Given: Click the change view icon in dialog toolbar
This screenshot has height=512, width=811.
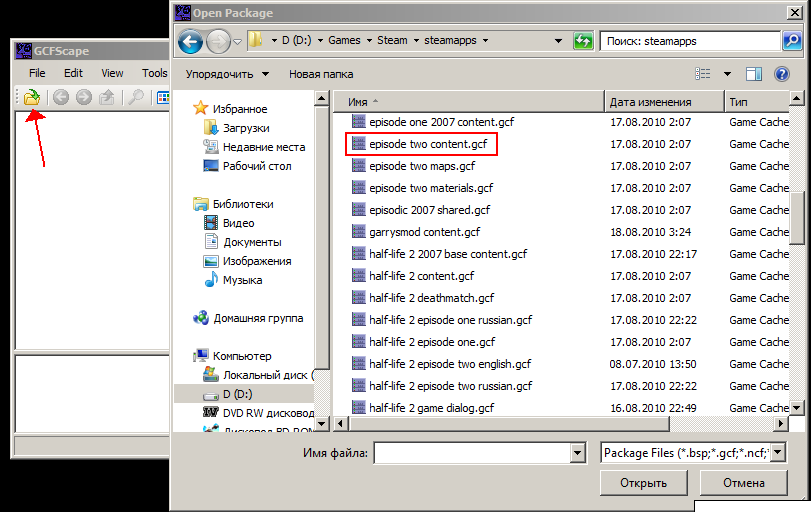Looking at the screenshot, I should (x=702, y=74).
